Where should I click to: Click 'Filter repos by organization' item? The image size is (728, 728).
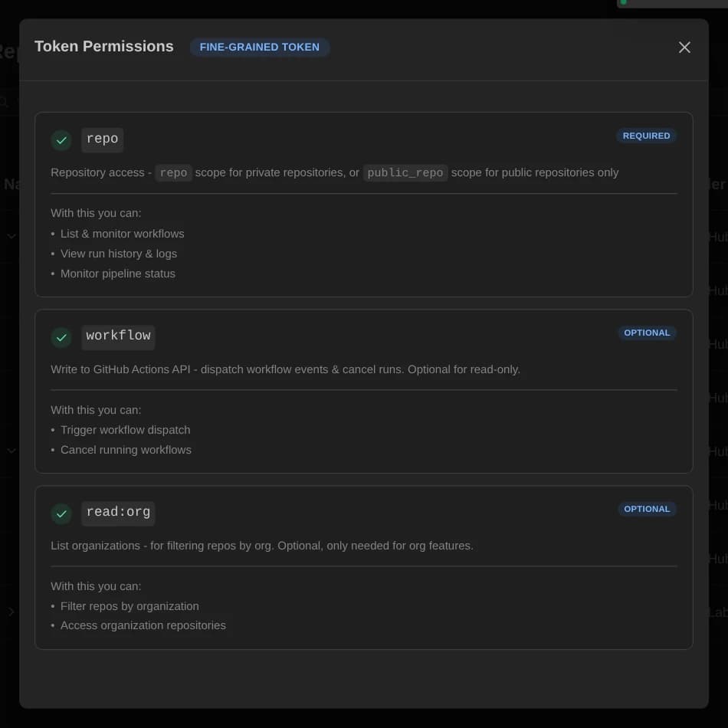(x=130, y=606)
